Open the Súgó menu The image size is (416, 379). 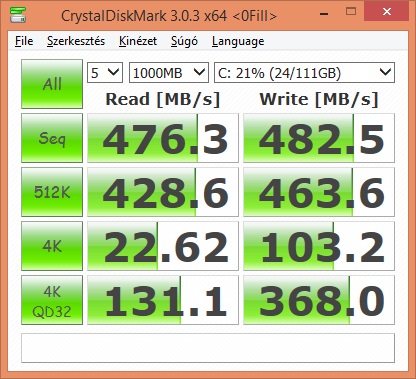184,41
